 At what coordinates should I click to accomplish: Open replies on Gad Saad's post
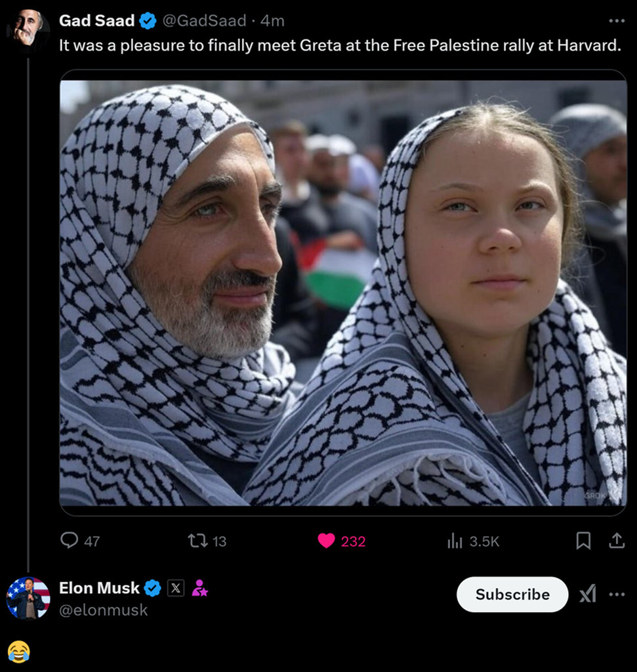point(70,541)
